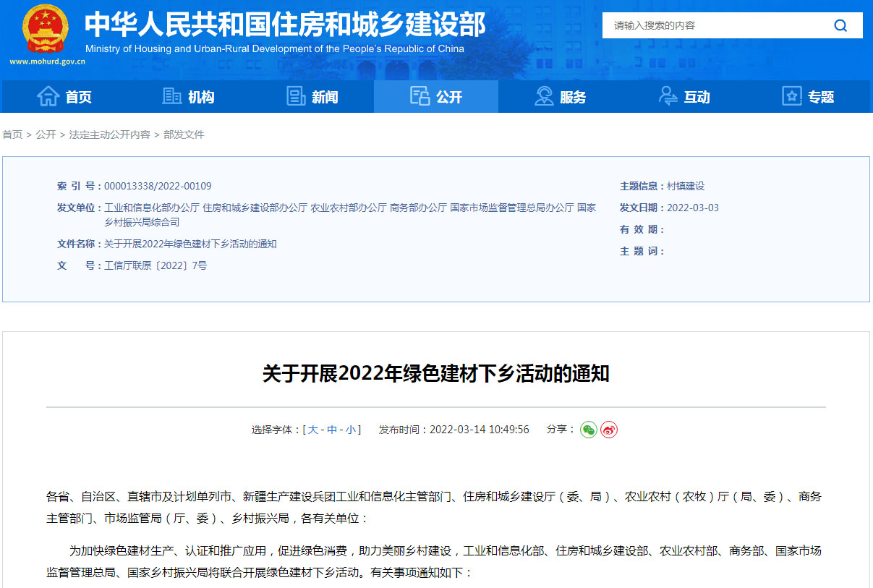
Task: Click the newspaper icon beside 新闻
Action: pyautogui.click(x=296, y=96)
